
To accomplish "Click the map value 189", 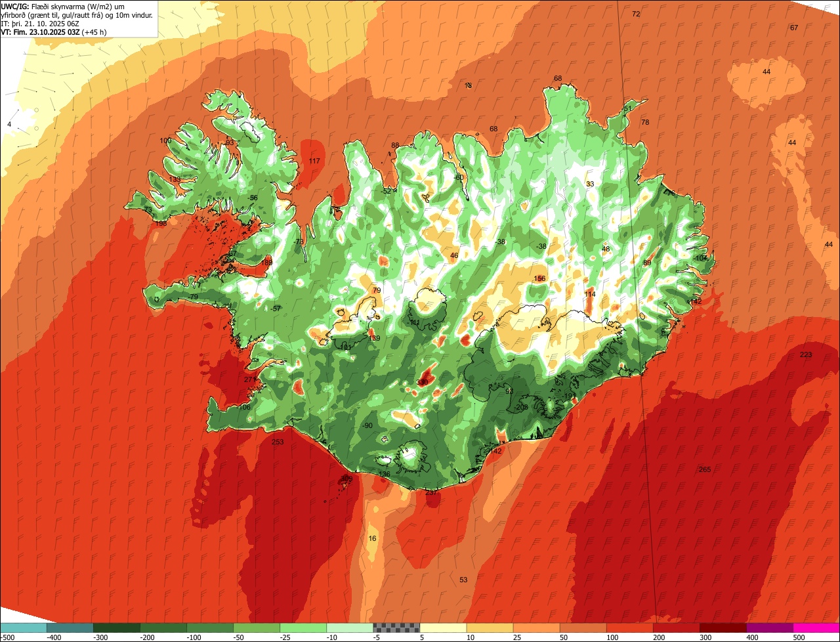I will tap(266, 263).
